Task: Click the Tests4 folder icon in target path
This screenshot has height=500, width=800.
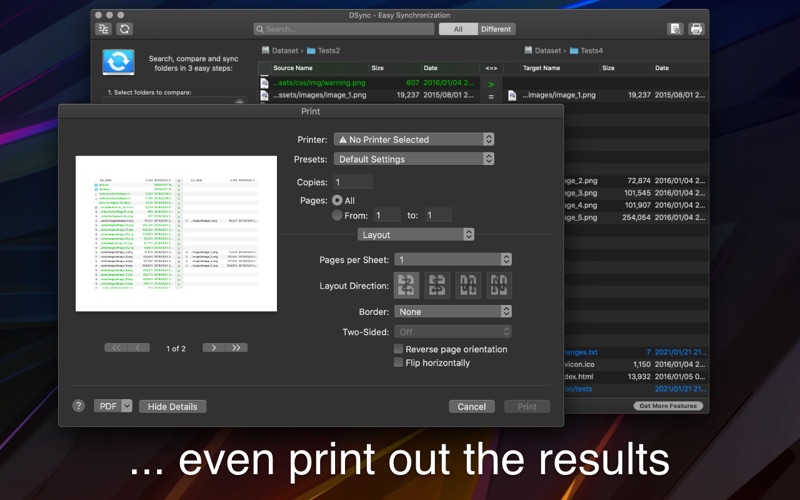Action: click(573, 51)
